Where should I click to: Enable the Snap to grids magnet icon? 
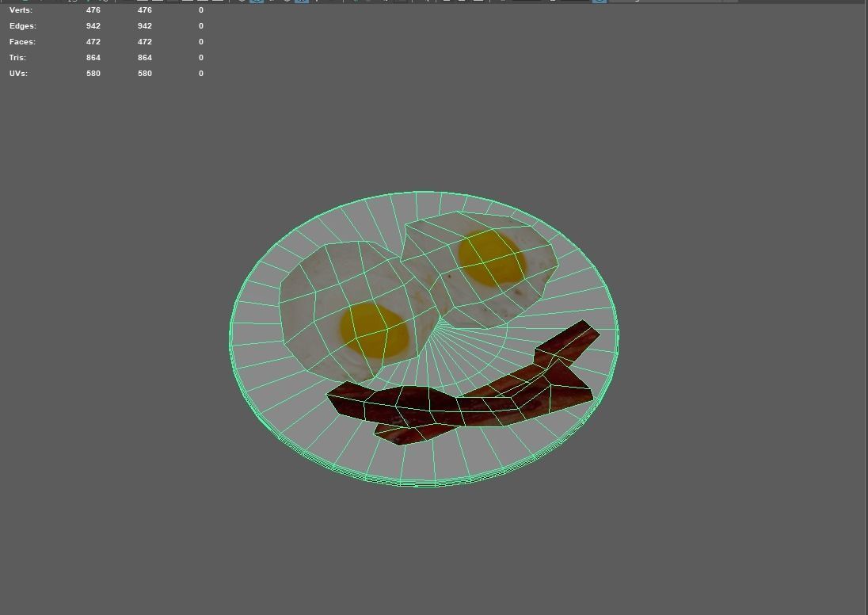coord(241,2)
